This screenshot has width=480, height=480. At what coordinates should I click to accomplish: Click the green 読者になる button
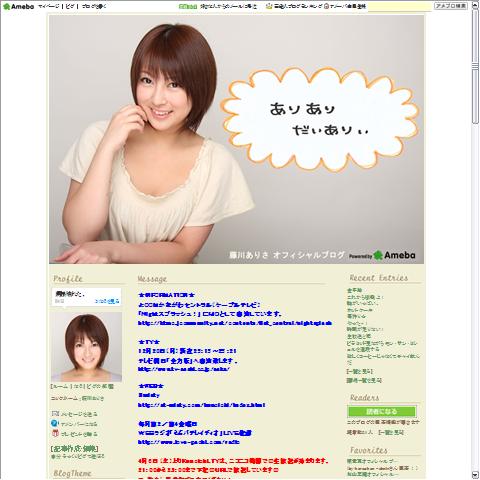click(382, 411)
